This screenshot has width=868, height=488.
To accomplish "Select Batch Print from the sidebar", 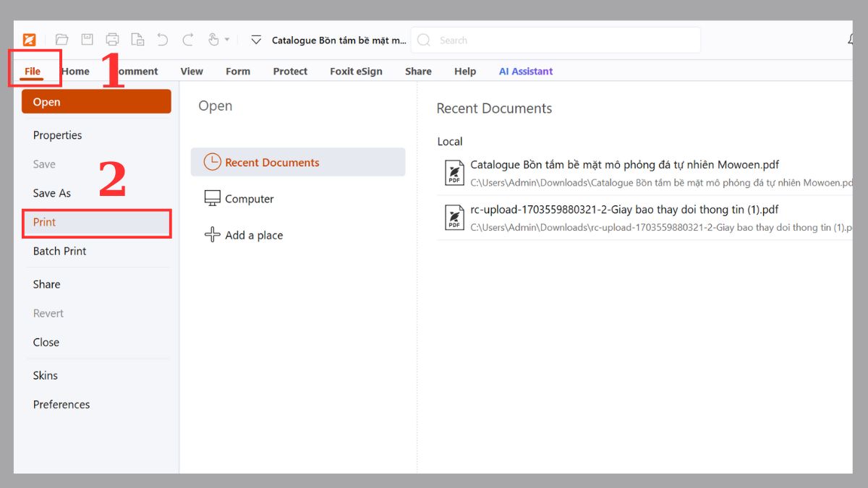I will [59, 251].
